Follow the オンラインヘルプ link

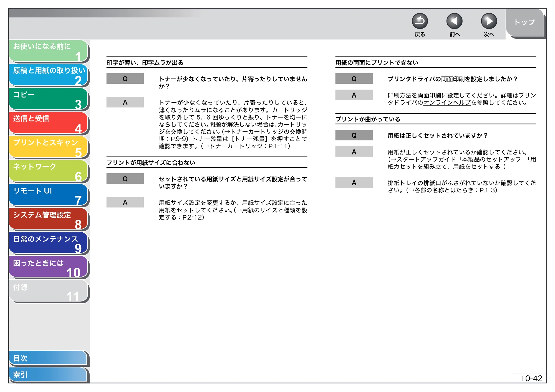[x=447, y=103]
